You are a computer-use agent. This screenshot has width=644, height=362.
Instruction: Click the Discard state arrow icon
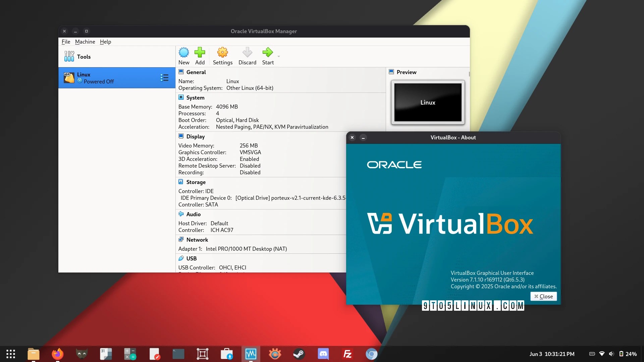(247, 53)
